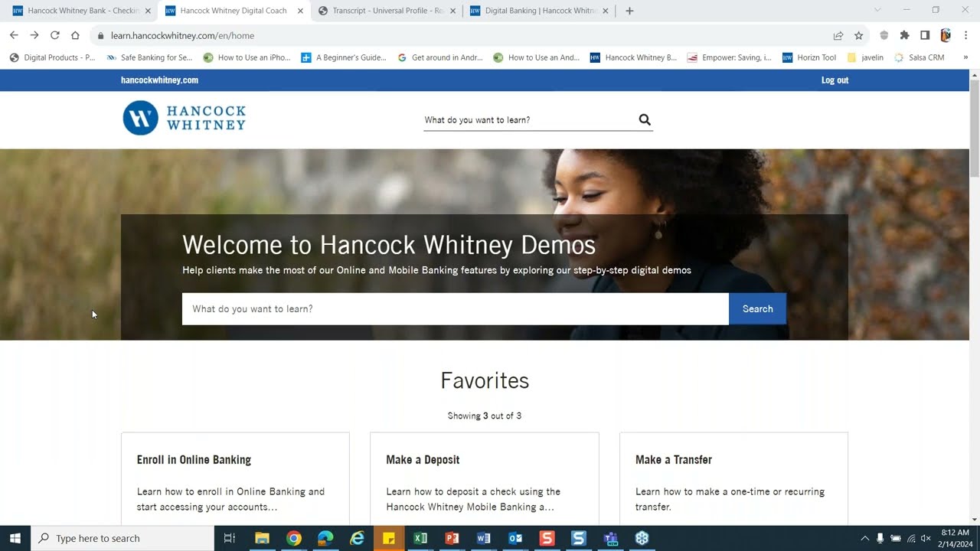This screenshot has width=980, height=551.
Task: Open the Horizn Tool bookmark
Action: click(x=809, y=57)
